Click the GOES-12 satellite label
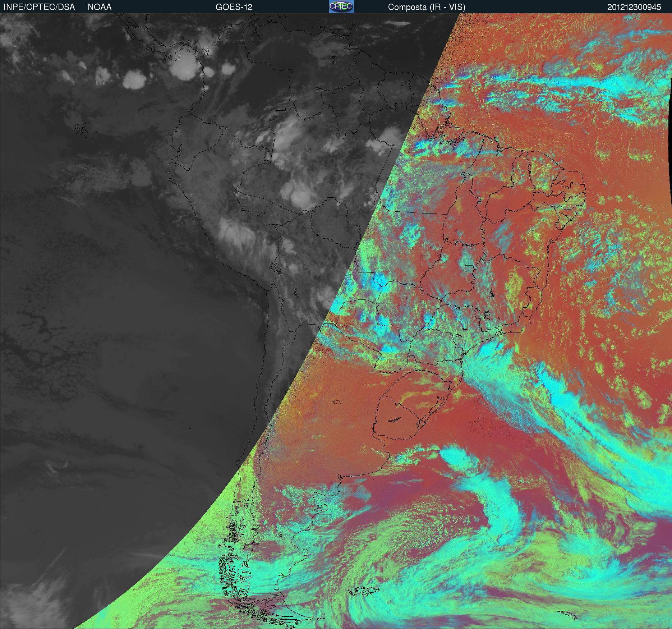Viewport: 672px width, 629px height. tap(234, 7)
